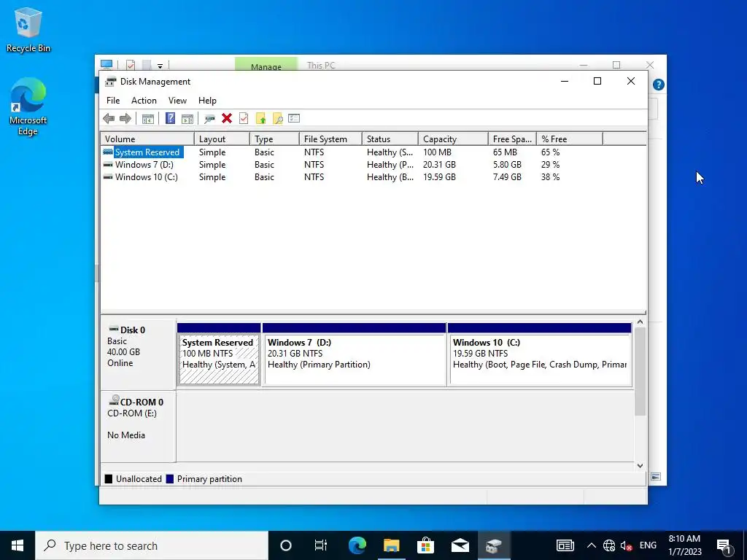
Task: Sort by the Volume column header
Action: pos(147,139)
